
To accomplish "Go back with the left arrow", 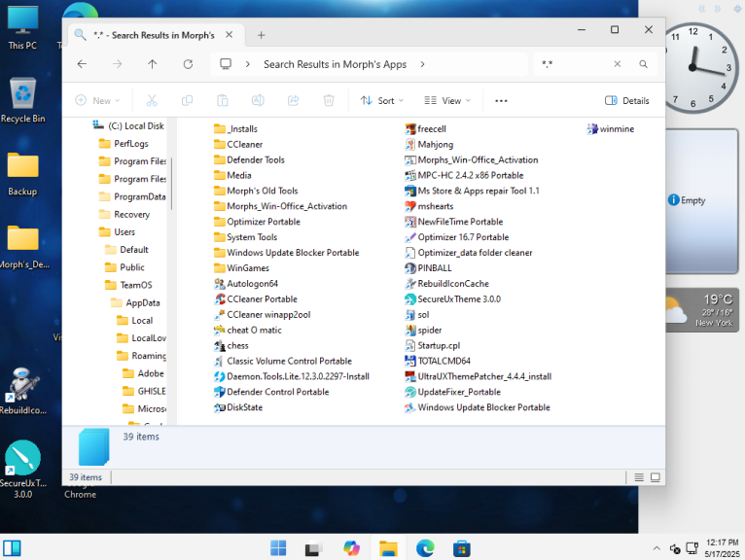I will [82, 64].
